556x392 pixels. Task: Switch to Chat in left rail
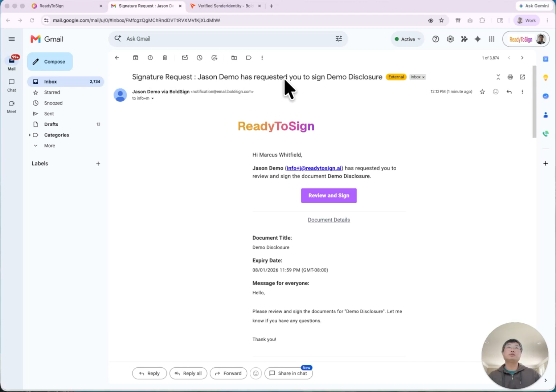tap(12, 85)
